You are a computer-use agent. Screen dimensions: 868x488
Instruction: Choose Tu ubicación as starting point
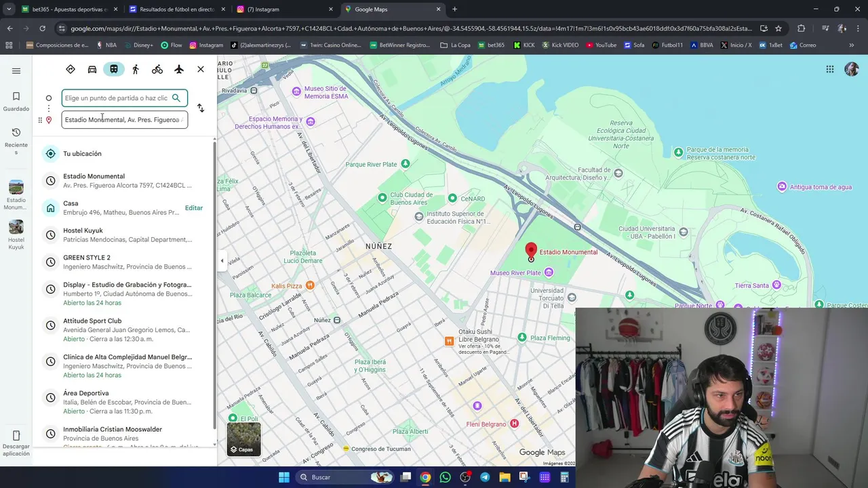[x=124, y=154]
